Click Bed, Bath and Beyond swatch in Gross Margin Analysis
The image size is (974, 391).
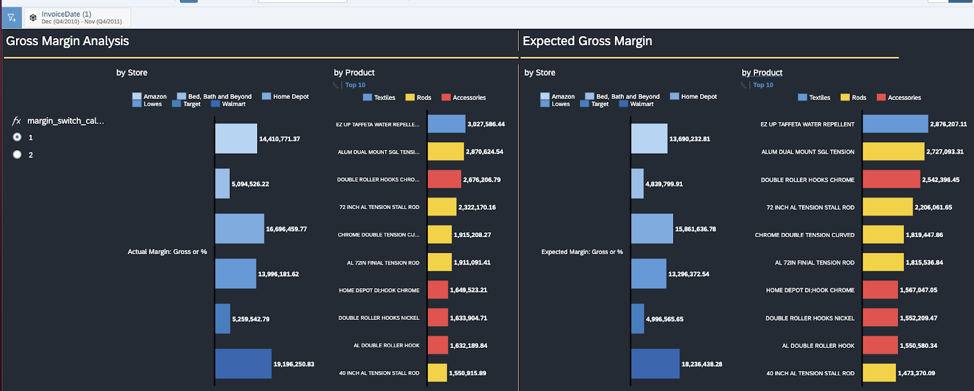[x=182, y=97]
